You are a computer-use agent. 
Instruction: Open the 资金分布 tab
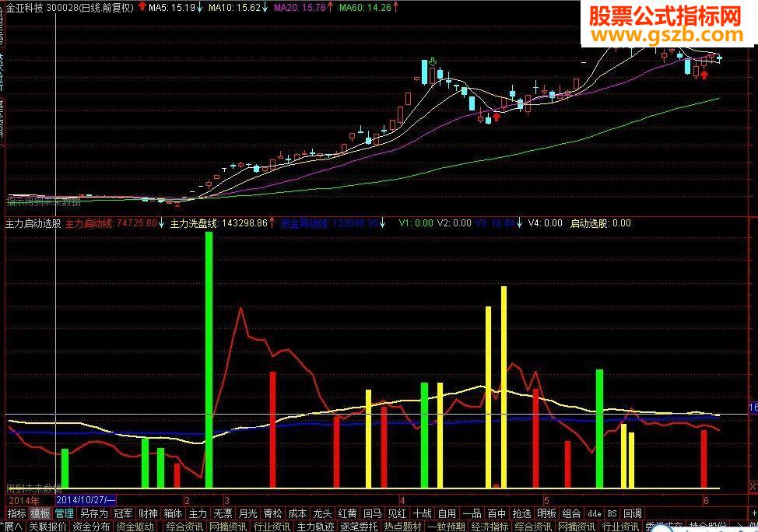click(92, 527)
